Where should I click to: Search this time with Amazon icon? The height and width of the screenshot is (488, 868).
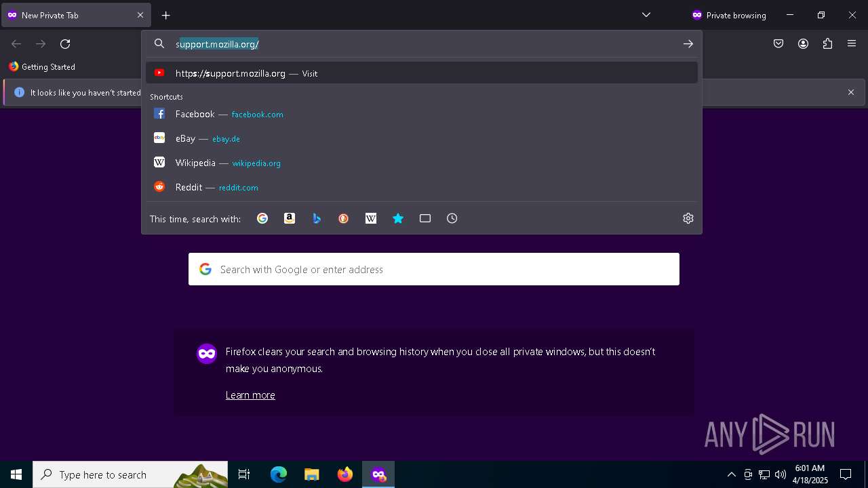point(290,218)
